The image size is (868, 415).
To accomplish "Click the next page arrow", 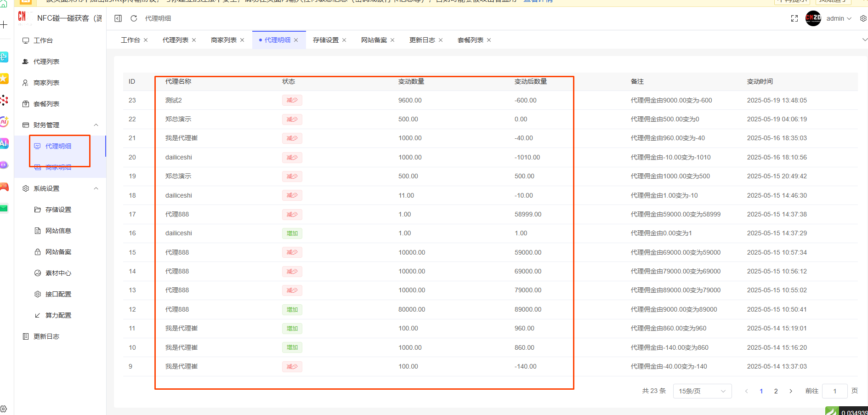I will pos(791,391).
